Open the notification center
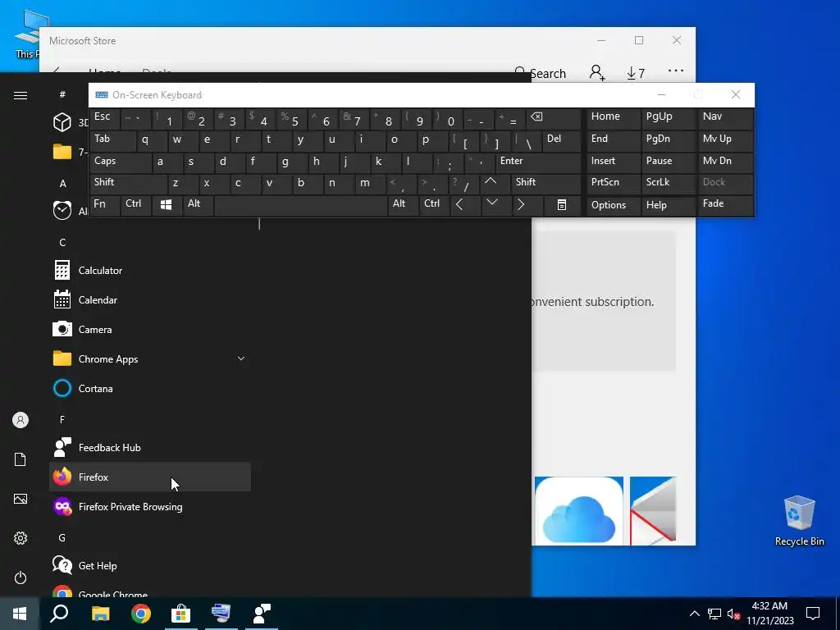 (x=813, y=614)
